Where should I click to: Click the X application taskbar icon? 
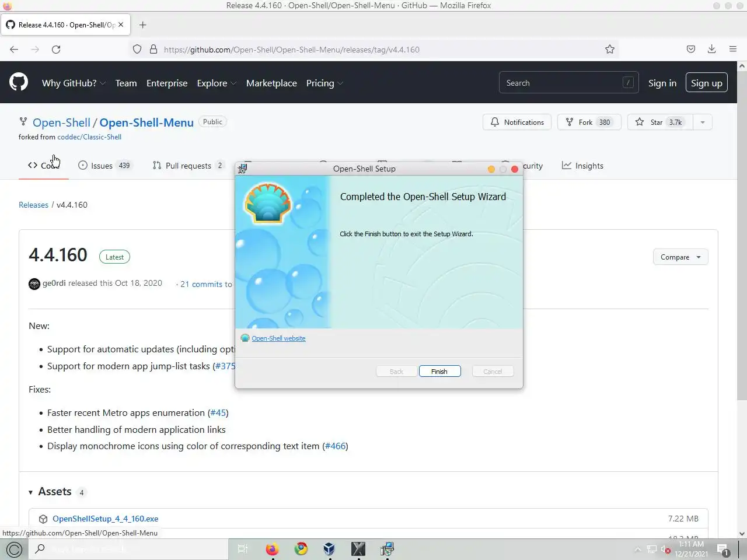coord(358,549)
